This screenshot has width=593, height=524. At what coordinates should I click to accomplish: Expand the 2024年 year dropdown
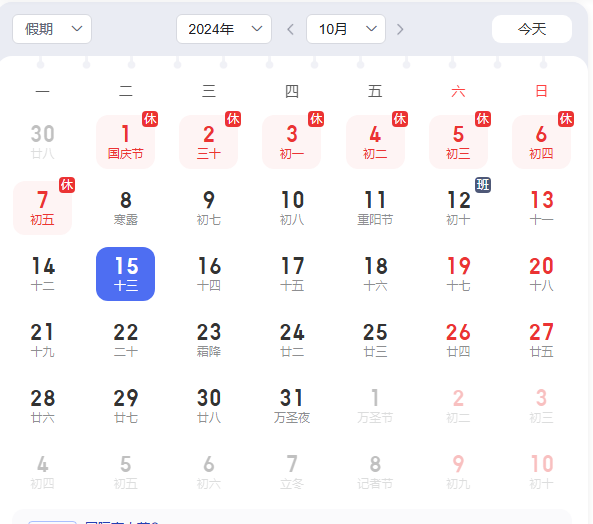[x=224, y=29]
